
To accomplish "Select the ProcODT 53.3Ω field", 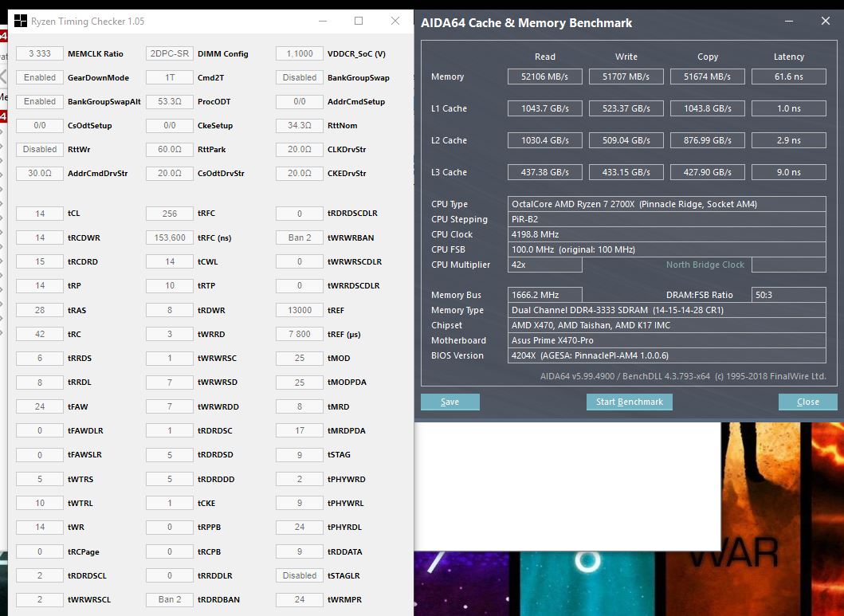I will pyautogui.click(x=170, y=101).
